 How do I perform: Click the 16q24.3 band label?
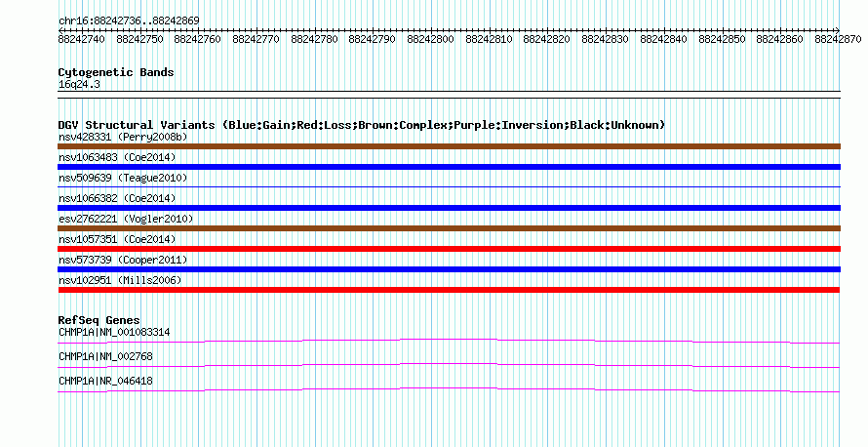[x=79, y=84]
